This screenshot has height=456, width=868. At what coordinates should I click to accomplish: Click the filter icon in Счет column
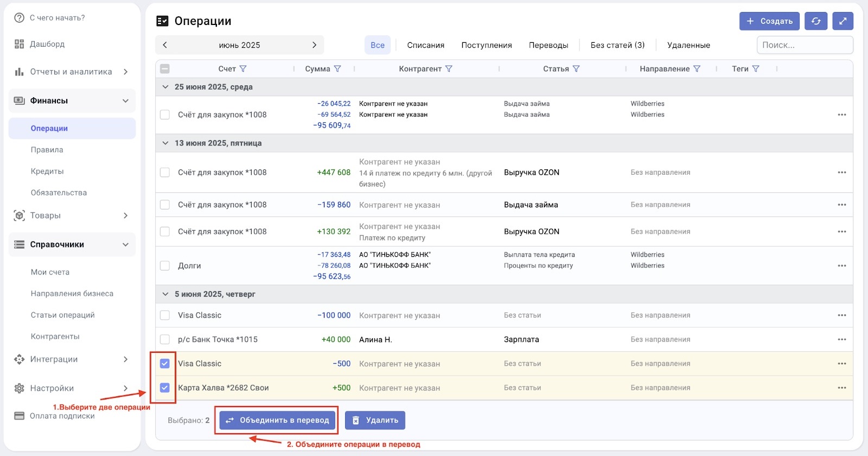243,69
